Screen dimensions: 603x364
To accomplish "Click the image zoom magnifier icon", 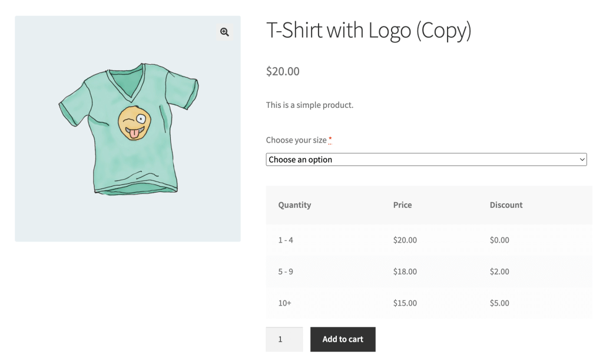I will click(224, 32).
